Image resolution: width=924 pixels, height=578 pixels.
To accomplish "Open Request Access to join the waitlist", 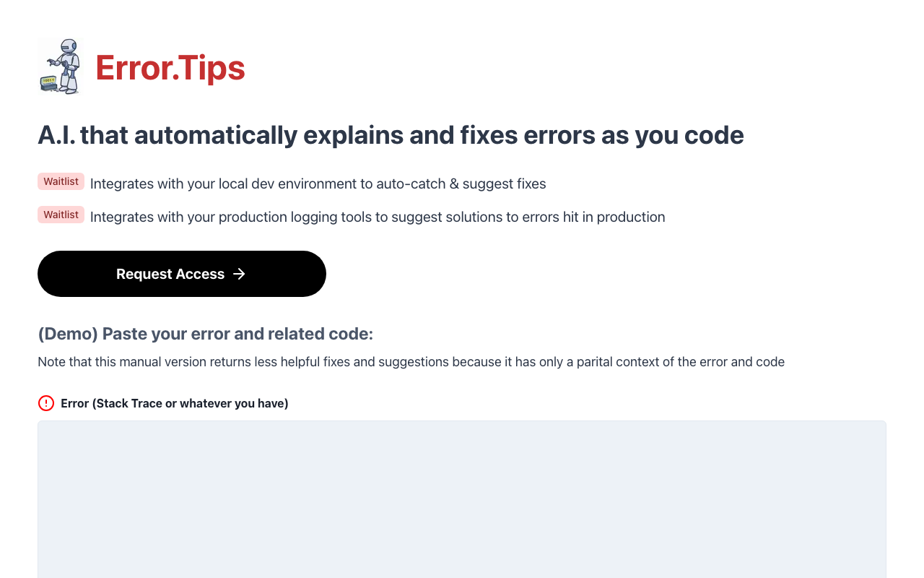I will (181, 274).
